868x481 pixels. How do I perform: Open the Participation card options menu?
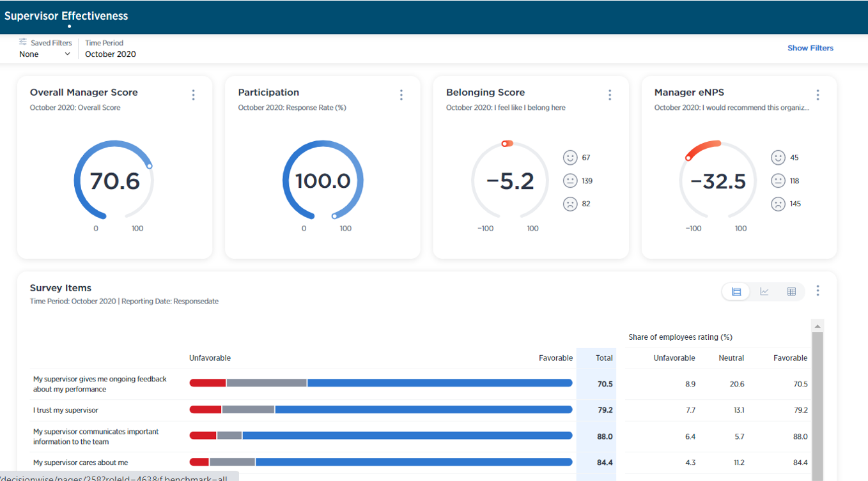click(x=401, y=95)
